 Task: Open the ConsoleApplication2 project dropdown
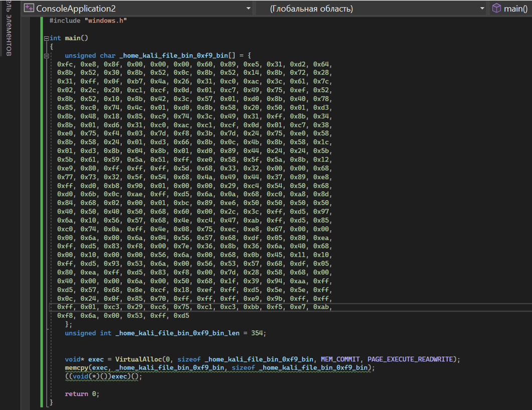(x=248, y=9)
